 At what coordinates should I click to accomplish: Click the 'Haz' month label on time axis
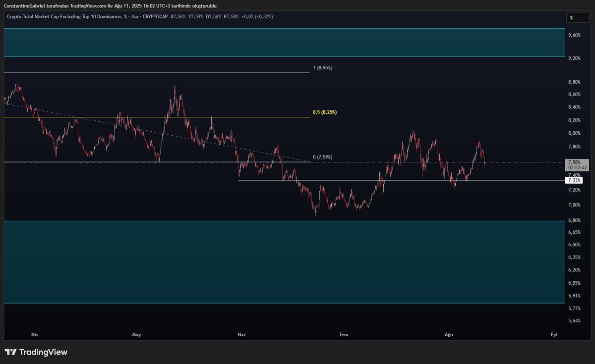pyautogui.click(x=241, y=334)
